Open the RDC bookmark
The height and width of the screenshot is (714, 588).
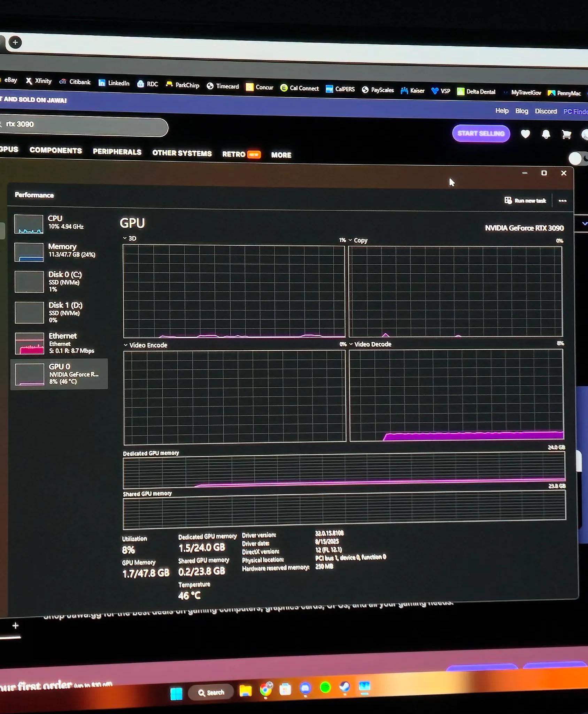(x=148, y=84)
